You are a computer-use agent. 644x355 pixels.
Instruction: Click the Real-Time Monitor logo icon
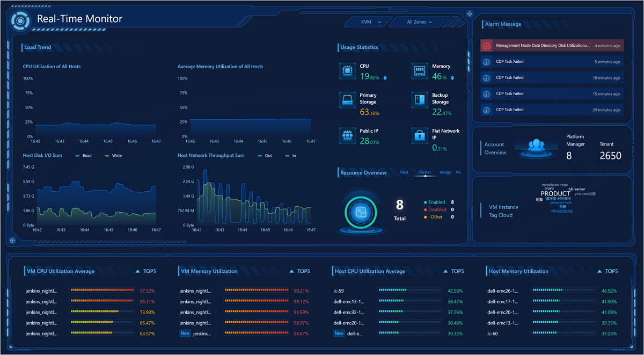[x=19, y=20]
